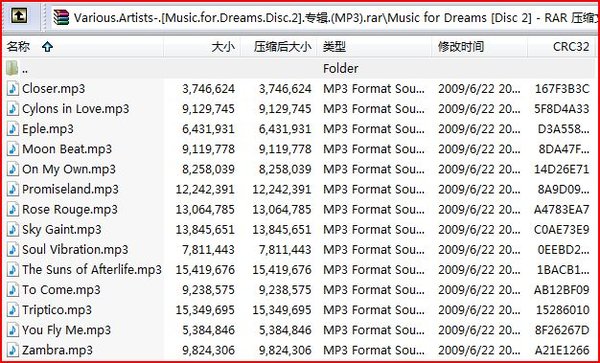This screenshot has width=600, height=363.
Task: Click CRC32 value 8F26267D
Action: (562, 330)
